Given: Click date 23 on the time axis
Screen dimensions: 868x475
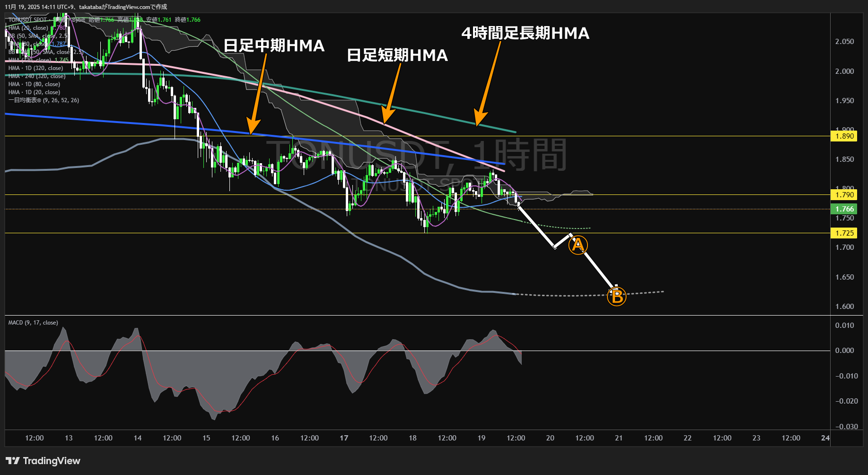Looking at the screenshot, I should click(x=756, y=438).
